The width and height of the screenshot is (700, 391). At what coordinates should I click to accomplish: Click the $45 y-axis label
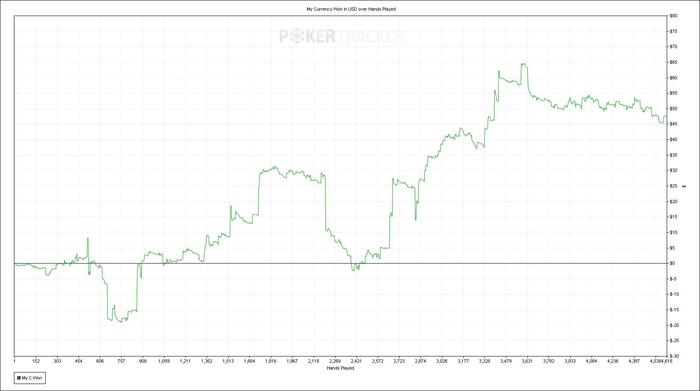[x=673, y=124]
